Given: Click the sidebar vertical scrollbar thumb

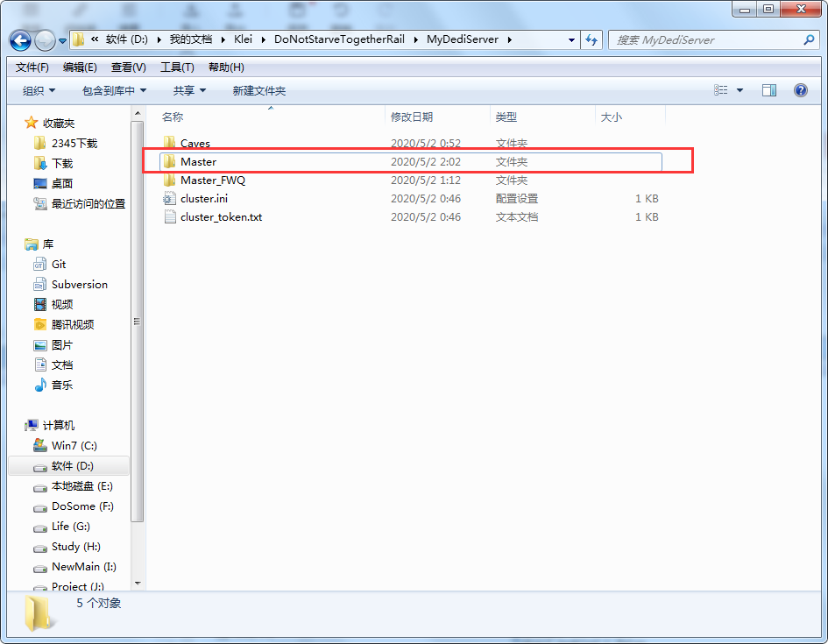Looking at the screenshot, I should point(138,321).
